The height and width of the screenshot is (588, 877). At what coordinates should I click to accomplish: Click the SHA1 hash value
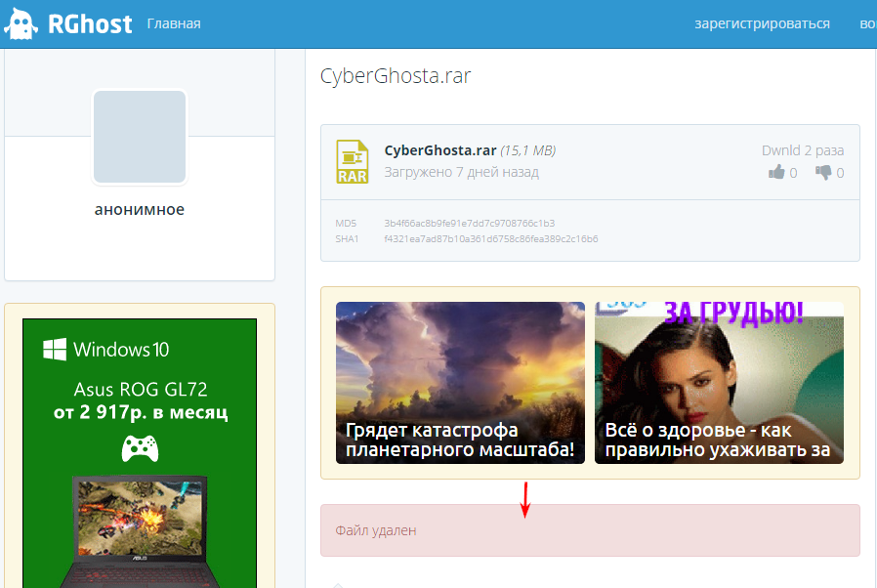click(x=490, y=238)
